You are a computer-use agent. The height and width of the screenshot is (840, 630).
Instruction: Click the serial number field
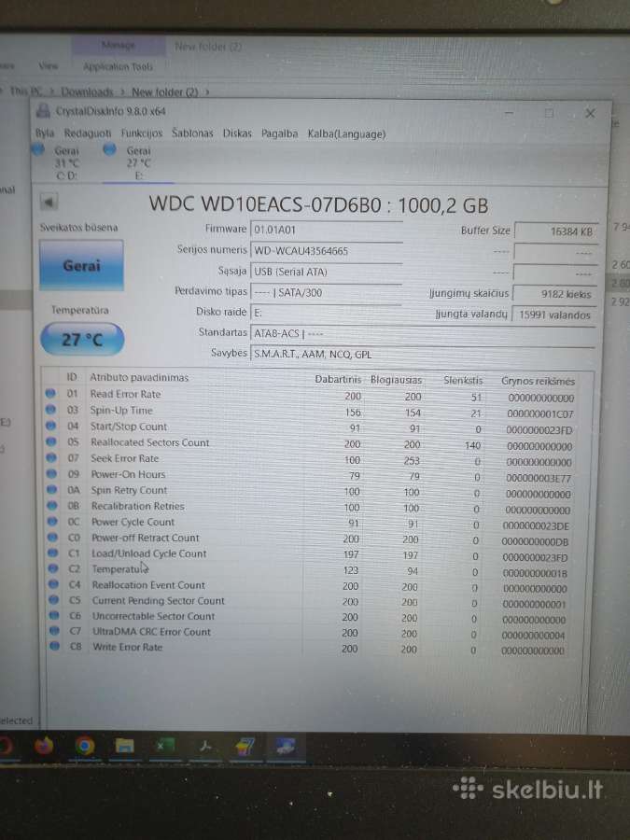pyautogui.click(x=326, y=250)
